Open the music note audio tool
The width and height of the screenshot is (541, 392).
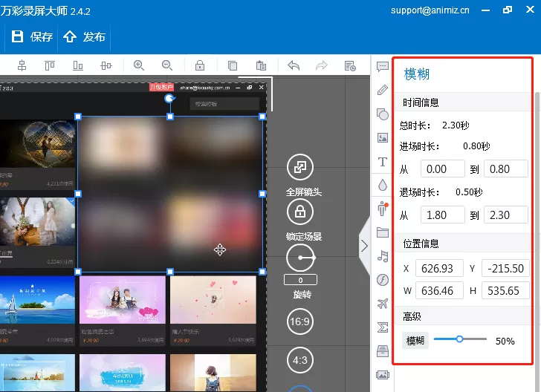click(x=383, y=256)
